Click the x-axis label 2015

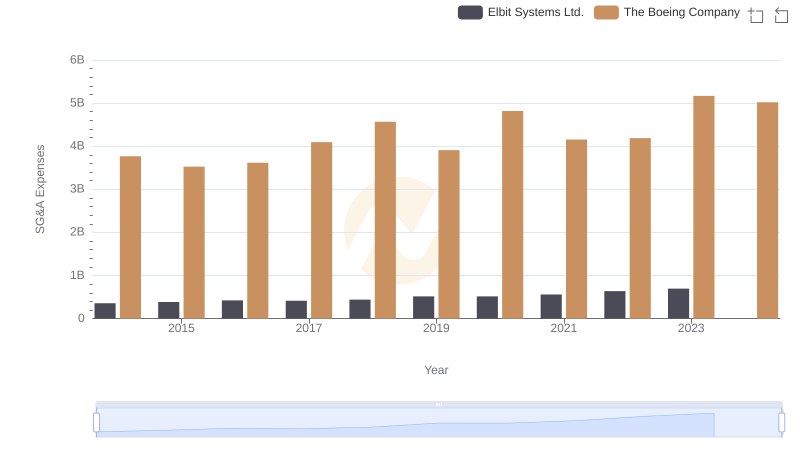pyautogui.click(x=181, y=328)
